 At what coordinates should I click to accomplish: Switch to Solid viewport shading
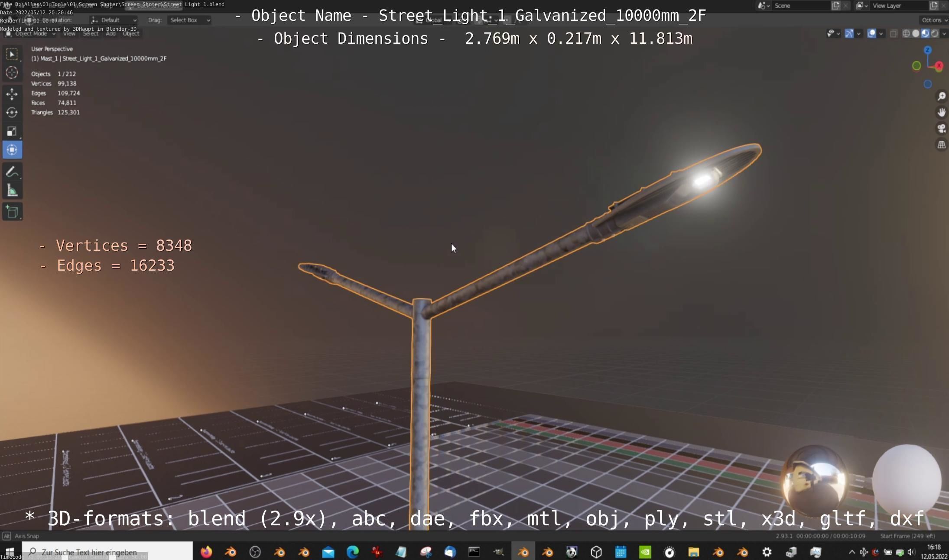pyautogui.click(x=916, y=33)
